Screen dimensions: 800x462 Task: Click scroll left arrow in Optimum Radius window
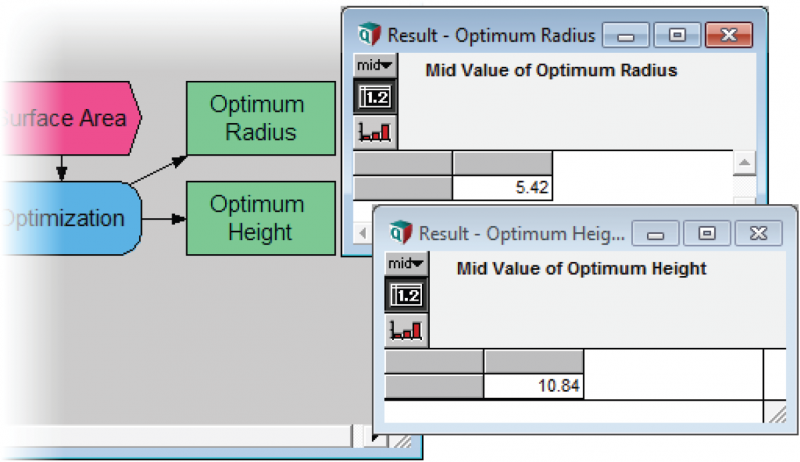point(362,233)
